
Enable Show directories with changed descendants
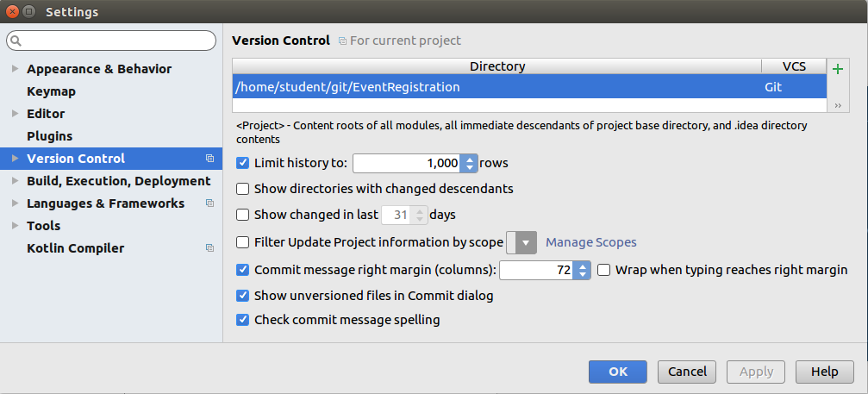click(x=243, y=188)
